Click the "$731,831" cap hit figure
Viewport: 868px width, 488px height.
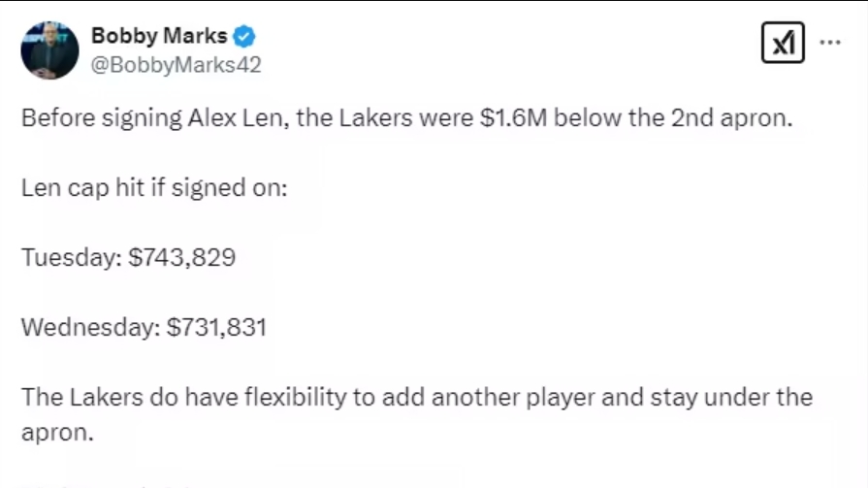[217, 327]
